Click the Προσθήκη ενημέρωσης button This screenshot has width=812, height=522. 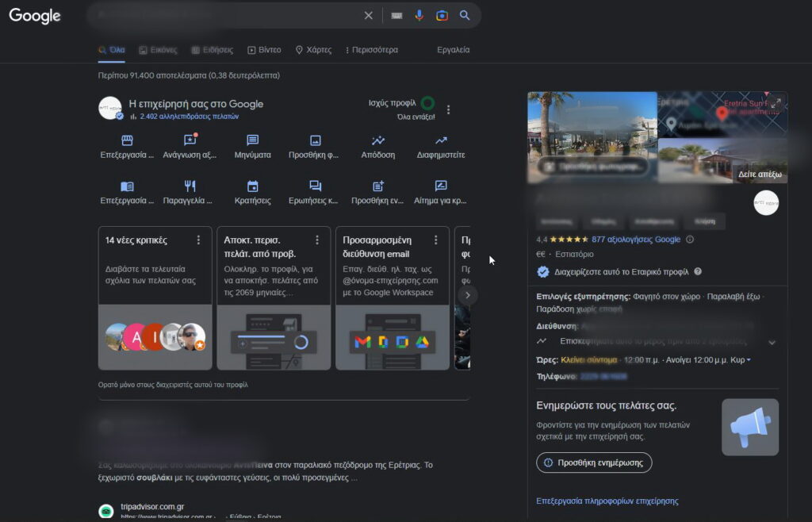pyautogui.click(x=594, y=463)
